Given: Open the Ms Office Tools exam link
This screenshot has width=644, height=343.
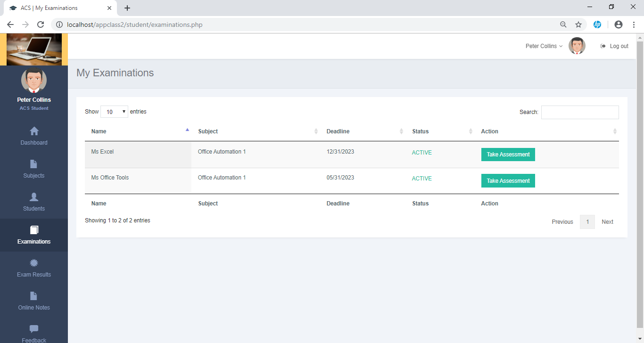Looking at the screenshot, I should [x=110, y=178].
